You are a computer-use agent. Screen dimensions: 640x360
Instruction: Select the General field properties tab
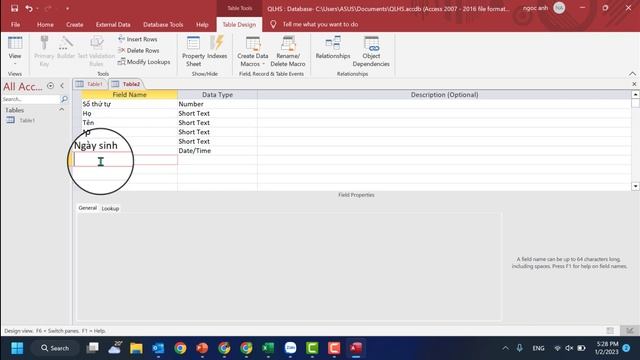[87, 208]
